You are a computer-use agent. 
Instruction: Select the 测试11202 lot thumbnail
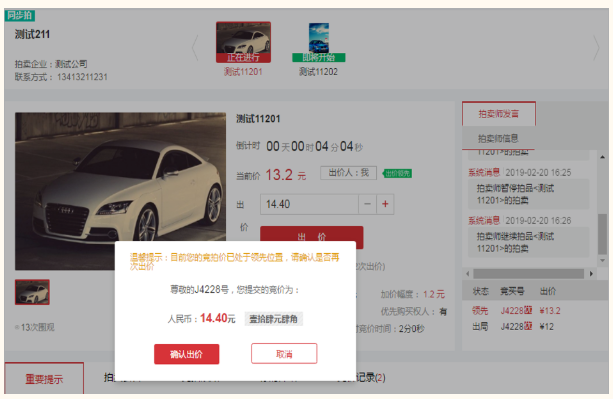(319, 42)
